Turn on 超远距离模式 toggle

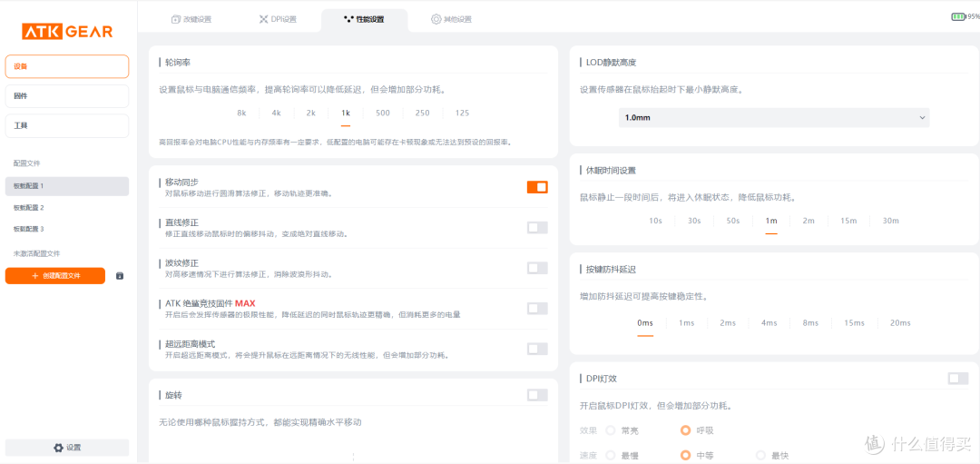pos(537,349)
